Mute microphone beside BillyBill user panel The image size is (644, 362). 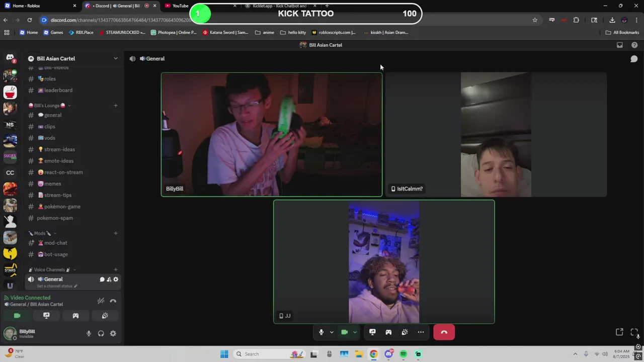pos(89,333)
